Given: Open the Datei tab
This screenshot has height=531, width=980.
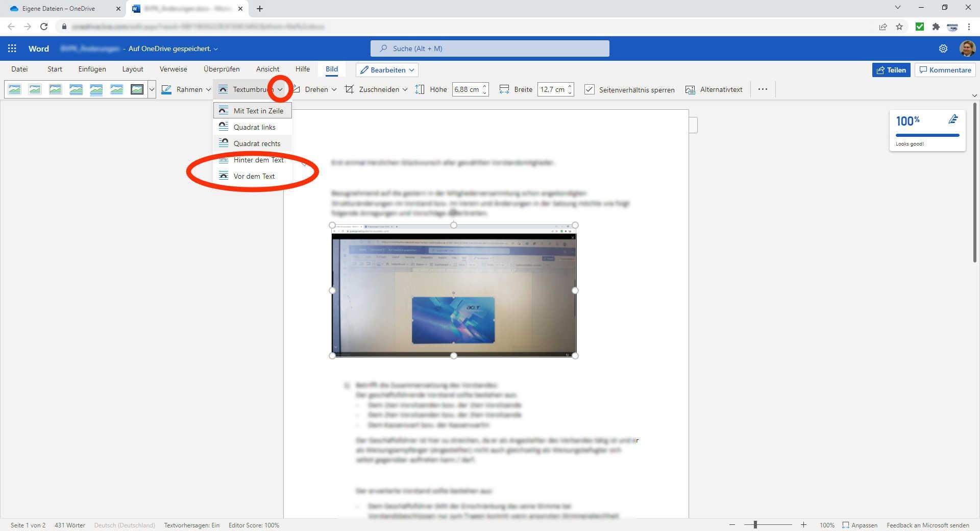Looking at the screenshot, I should (19, 69).
